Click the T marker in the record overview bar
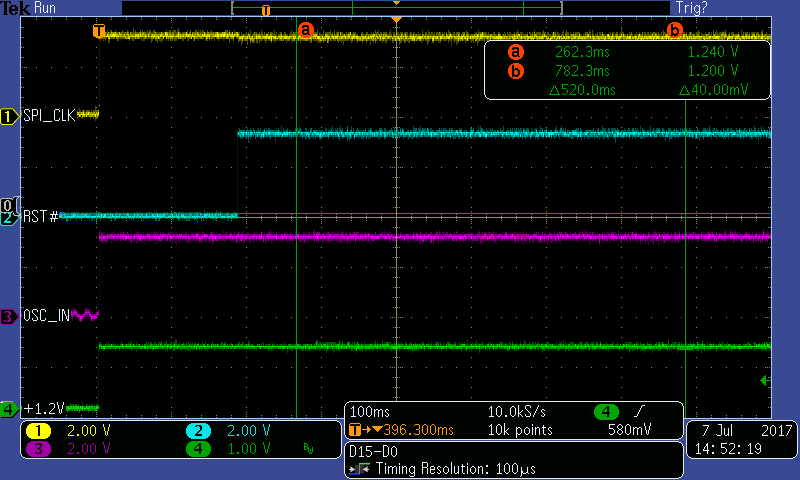 (265, 10)
